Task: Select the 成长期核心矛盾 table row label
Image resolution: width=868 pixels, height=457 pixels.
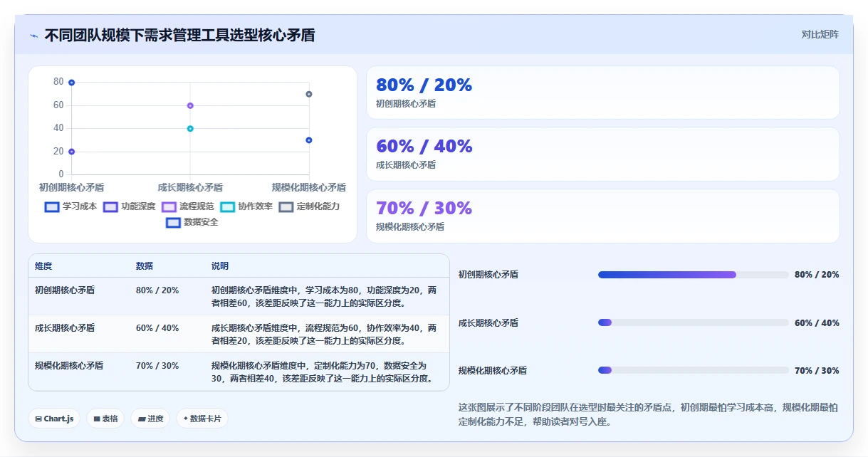Action: tap(65, 328)
